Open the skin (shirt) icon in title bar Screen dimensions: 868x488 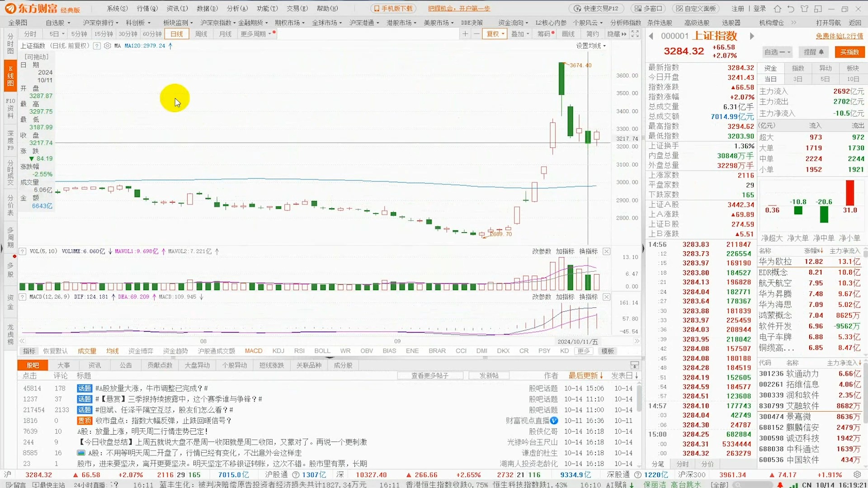pyautogui.click(x=804, y=9)
